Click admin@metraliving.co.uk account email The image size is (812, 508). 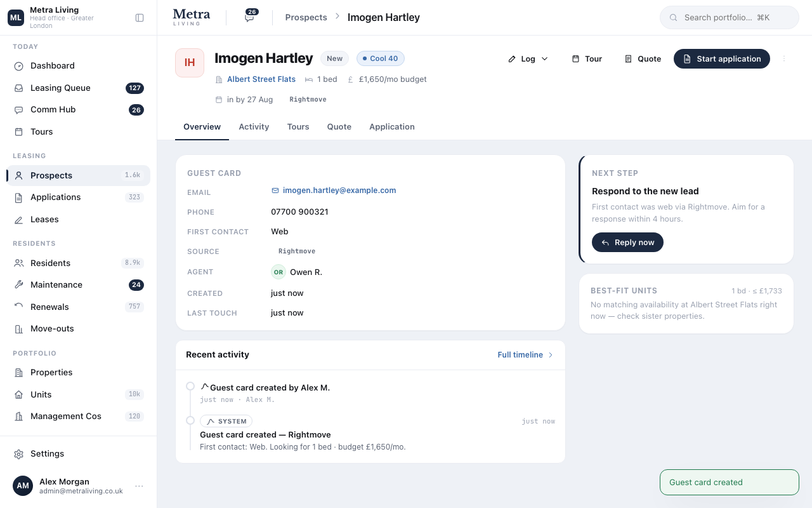click(81, 491)
